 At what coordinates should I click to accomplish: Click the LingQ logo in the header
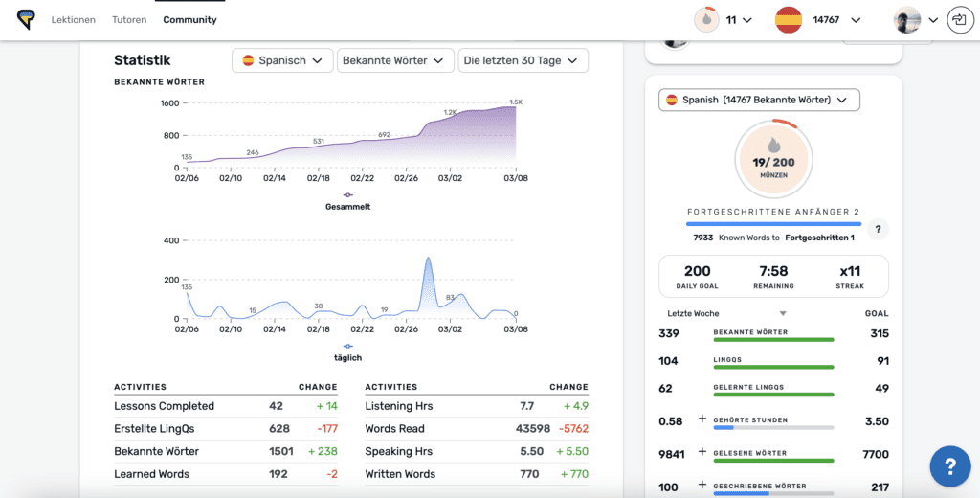(x=26, y=19)
